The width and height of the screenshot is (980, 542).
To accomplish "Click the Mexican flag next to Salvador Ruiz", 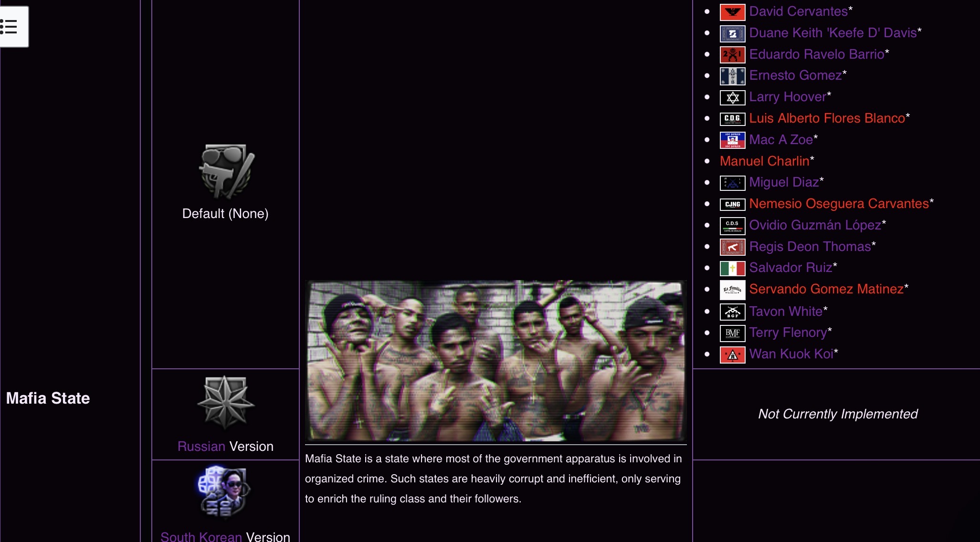I will tap(732, 268).
